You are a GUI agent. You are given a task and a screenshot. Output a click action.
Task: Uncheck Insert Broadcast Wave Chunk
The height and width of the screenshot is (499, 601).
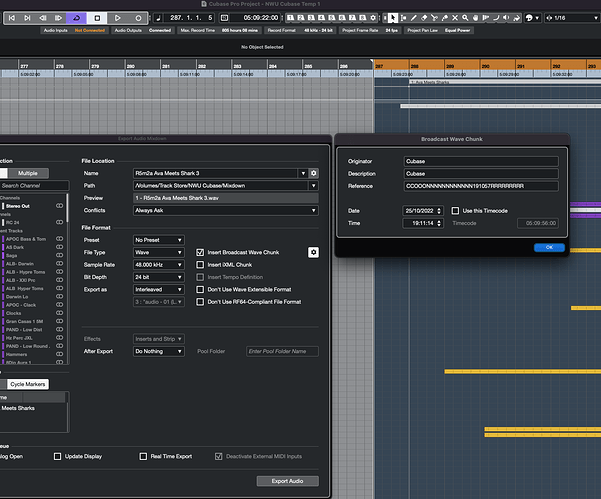tap(200, 253)
